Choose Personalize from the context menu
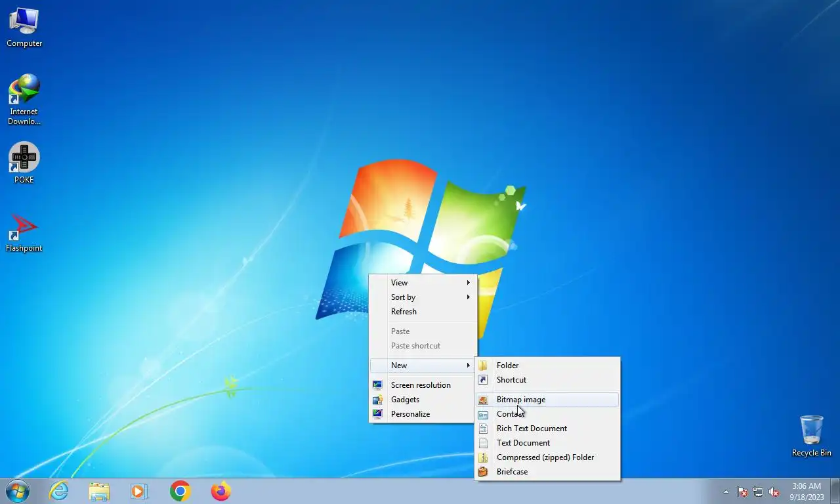The height and width of the screenshot is (504, 840). pos(423,414)
